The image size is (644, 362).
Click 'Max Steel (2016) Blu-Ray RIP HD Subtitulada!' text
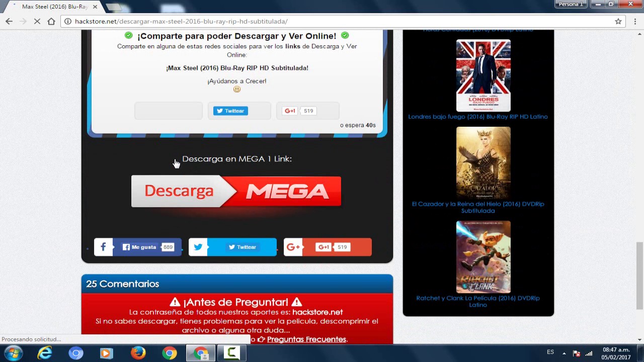click(x=237, y=68)
